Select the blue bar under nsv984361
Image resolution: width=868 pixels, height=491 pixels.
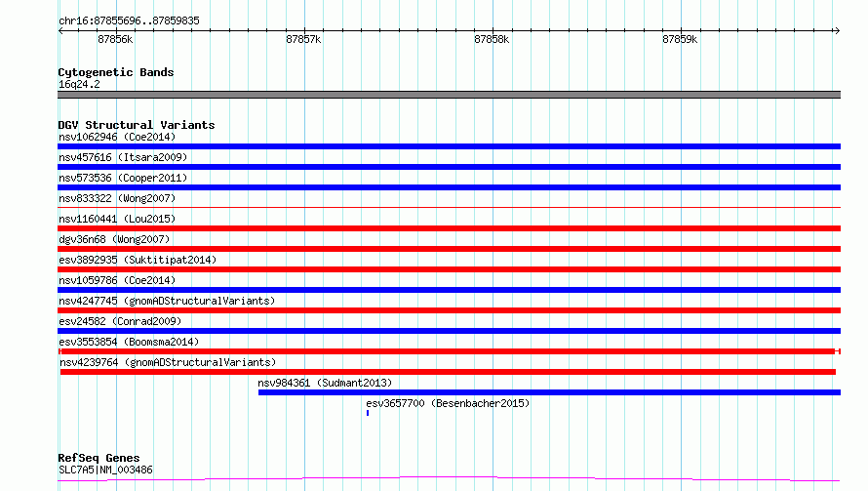point(549,392)
